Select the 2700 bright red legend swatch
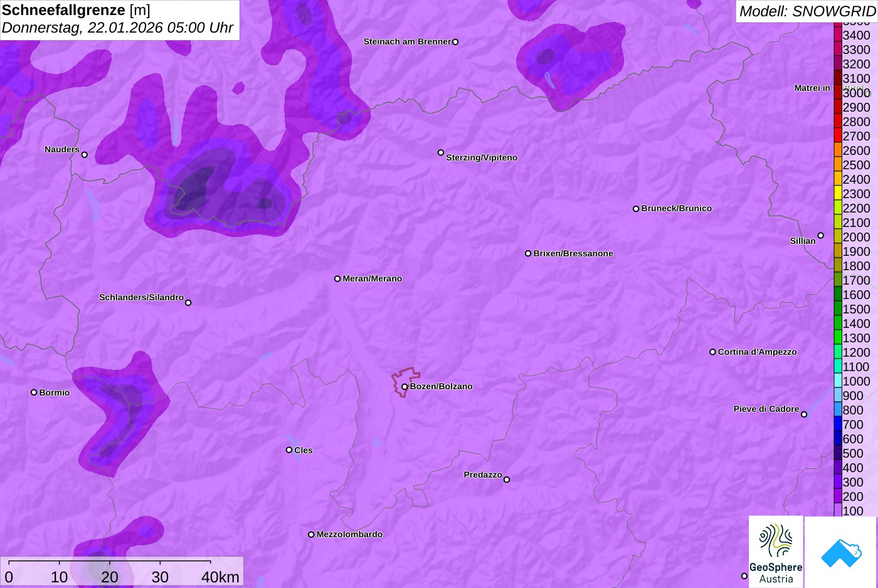The width and height of the screenshot is (878, 588). (837, 136)
